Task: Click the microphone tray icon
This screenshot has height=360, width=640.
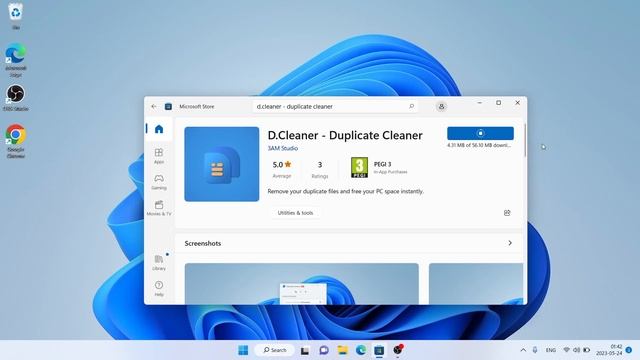Action: click(535, 350)
